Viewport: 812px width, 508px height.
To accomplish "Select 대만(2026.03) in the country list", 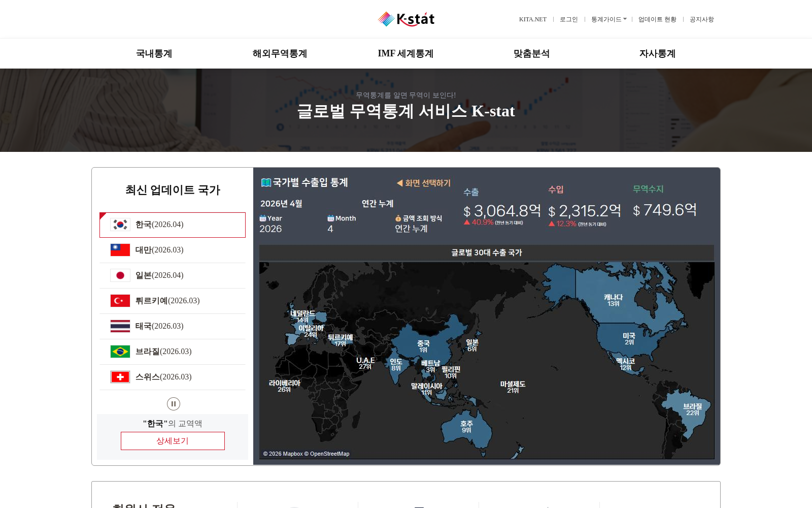I will click(x=173, y=250).
